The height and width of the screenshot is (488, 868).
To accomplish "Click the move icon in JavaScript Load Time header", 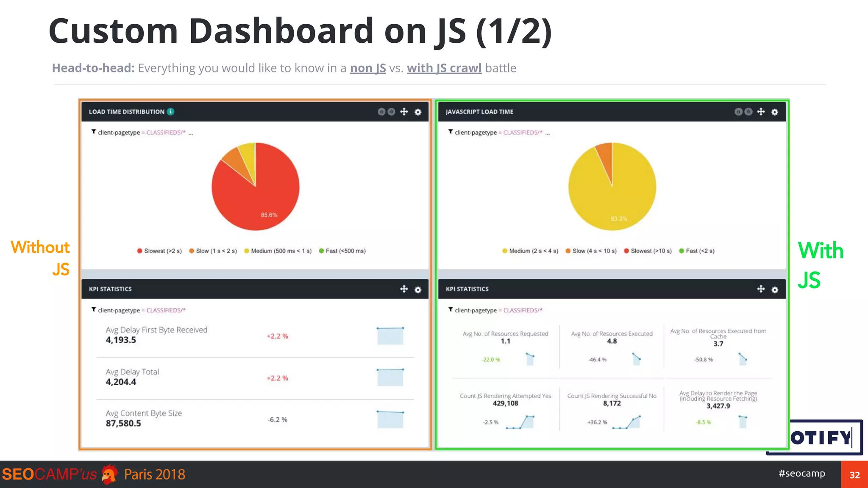I will tap(761, 112).
